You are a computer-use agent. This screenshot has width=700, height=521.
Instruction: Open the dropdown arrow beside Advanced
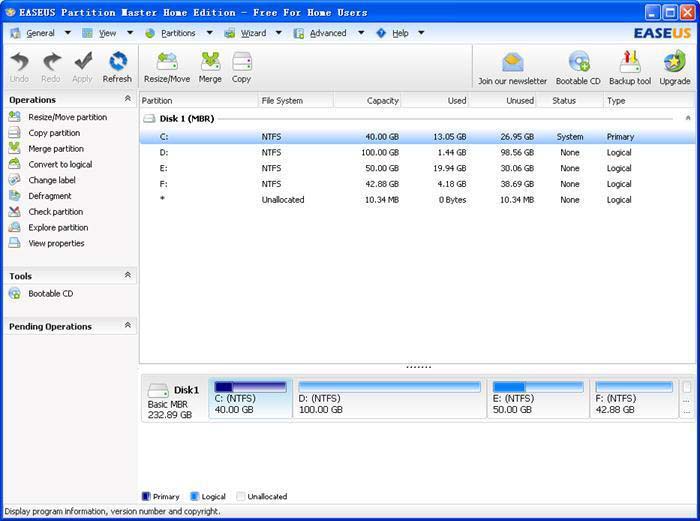pyautogui.click(x=361, y=33)
